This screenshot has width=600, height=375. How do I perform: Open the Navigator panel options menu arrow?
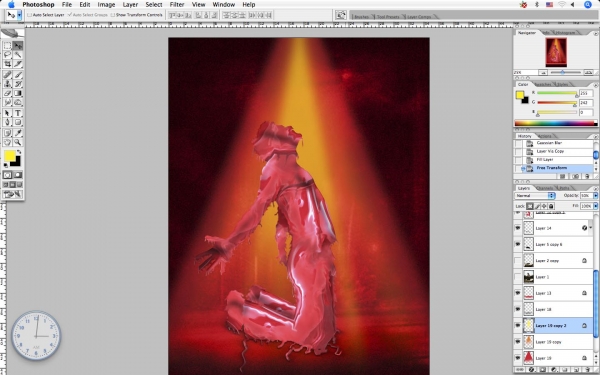click(595, 33)
